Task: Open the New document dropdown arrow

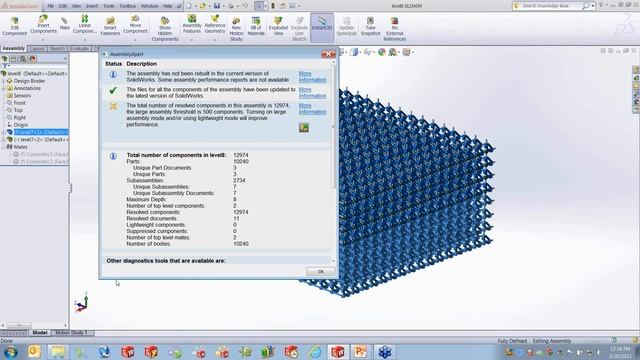Action: pyautogui.click(x=195, y=6)
